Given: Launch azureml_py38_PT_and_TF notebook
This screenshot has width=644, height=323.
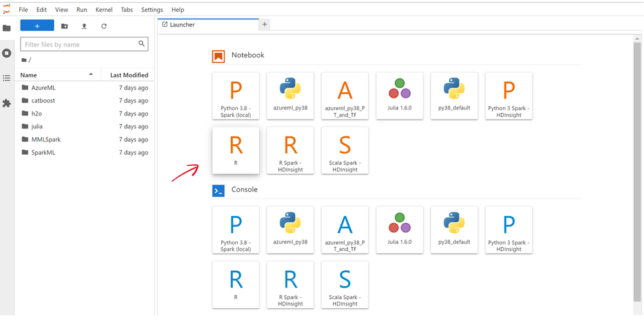Looking at the screenshot, I should click(x=345, y=96).
